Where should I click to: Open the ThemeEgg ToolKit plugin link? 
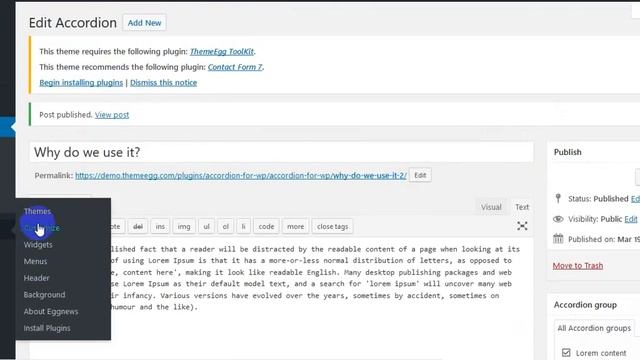222,51
